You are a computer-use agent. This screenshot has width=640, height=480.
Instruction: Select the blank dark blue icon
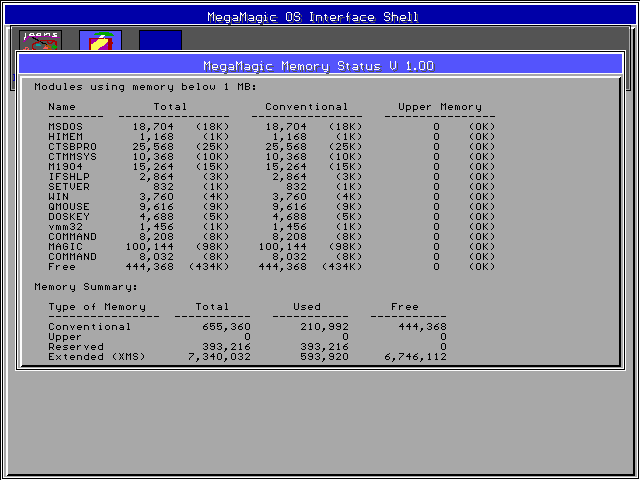(160, 41)
